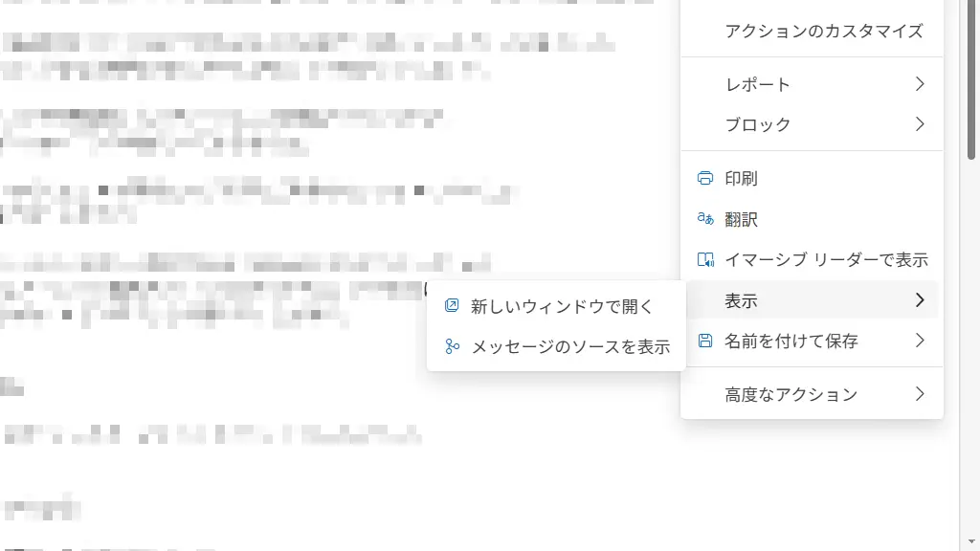Click the floppy disk save icon
Screen dimensions: 980x551
(705, 341)
